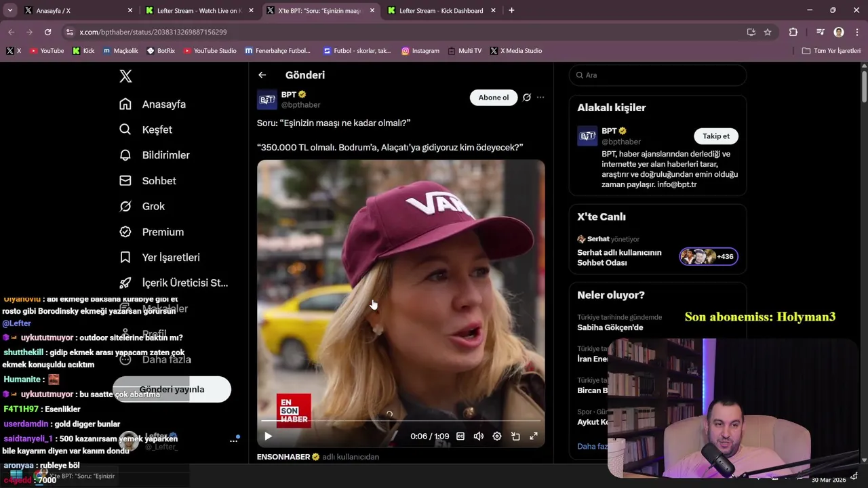Image resolution: width=868 pixels, height=488 pixels.
Task: Seek on the video progress bar
Action: click(401, 421)
